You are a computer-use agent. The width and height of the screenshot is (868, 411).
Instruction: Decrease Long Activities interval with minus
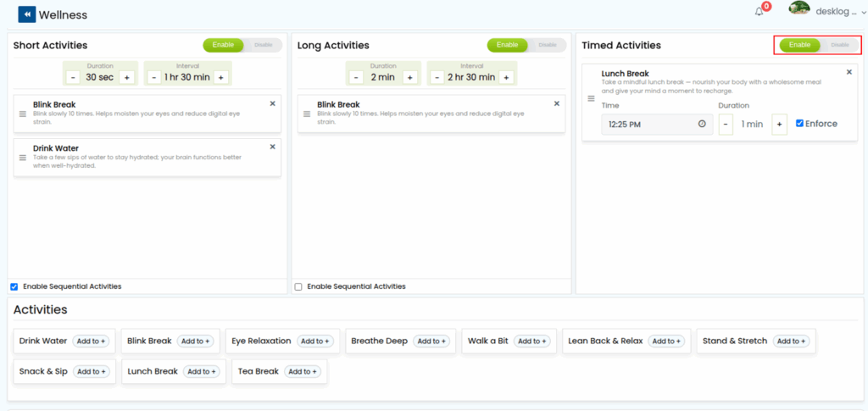point(437,77)
